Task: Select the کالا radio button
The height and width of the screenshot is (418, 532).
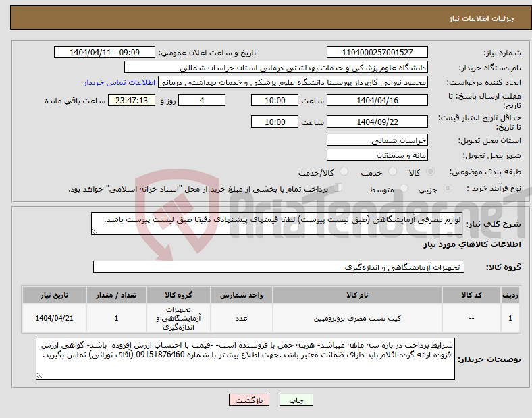Action: click(430, 172)
